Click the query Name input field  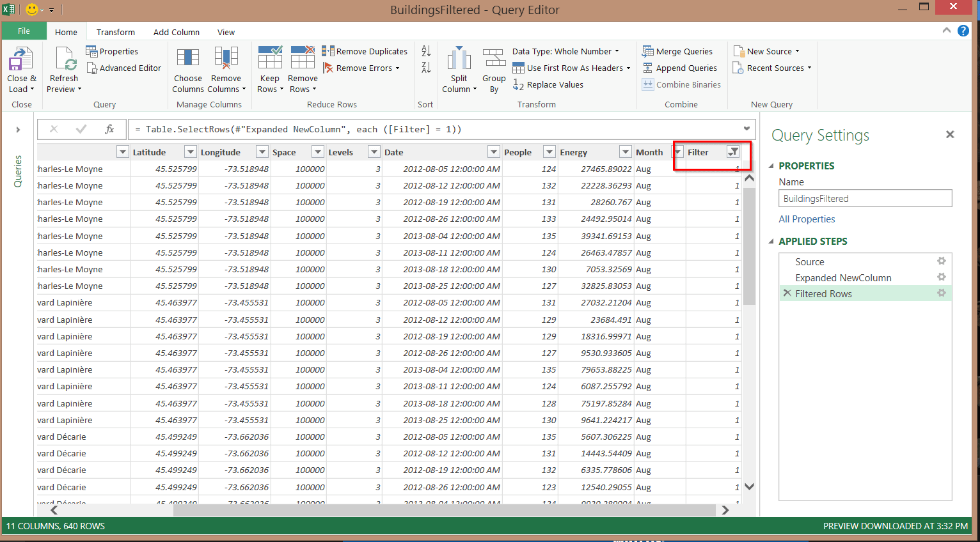(865, 198)
